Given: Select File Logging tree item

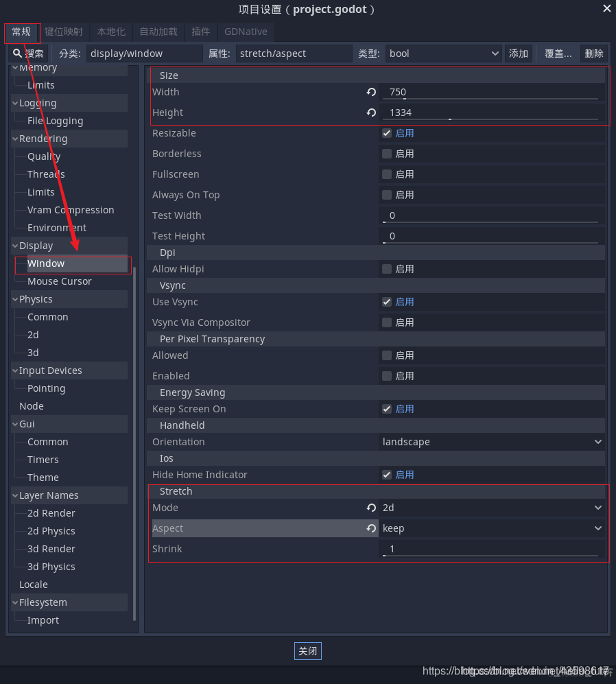Looking at the screenshot, I should pos(55,121).
